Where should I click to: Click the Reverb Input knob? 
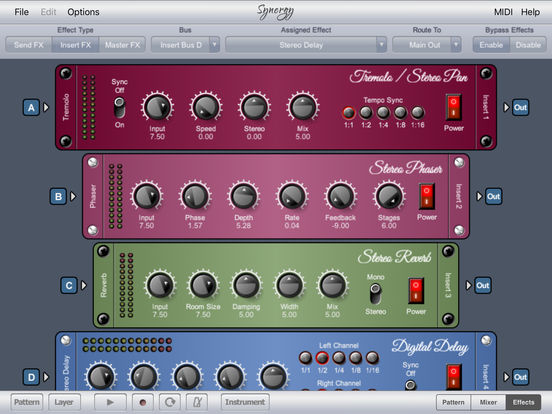pos(160,286)
